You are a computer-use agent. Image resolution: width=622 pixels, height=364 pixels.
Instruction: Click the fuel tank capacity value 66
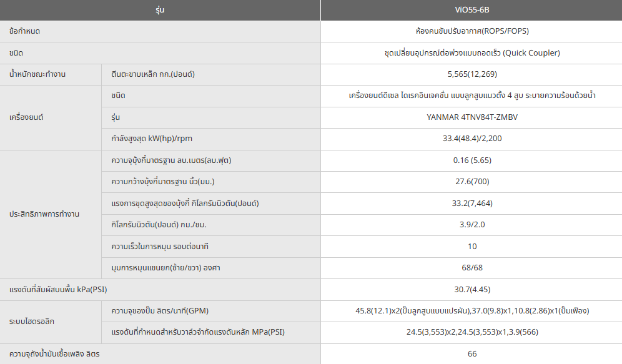(x=471, y=354)
